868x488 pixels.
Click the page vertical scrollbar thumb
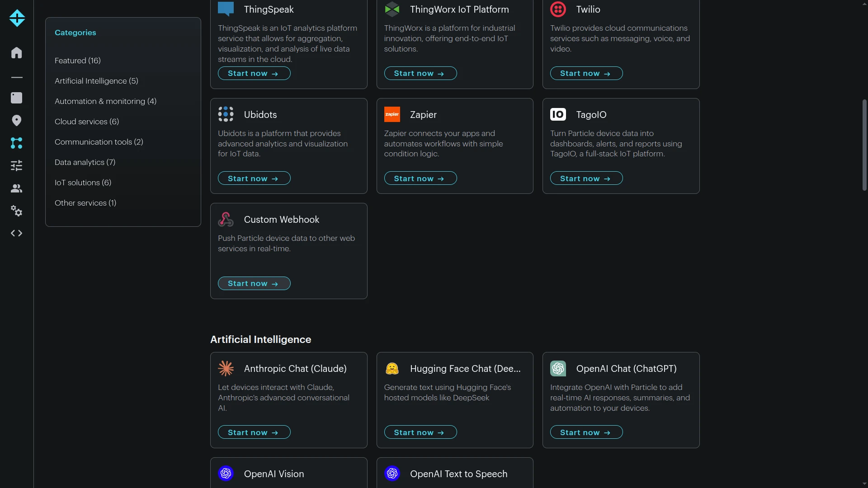[864, 145]
